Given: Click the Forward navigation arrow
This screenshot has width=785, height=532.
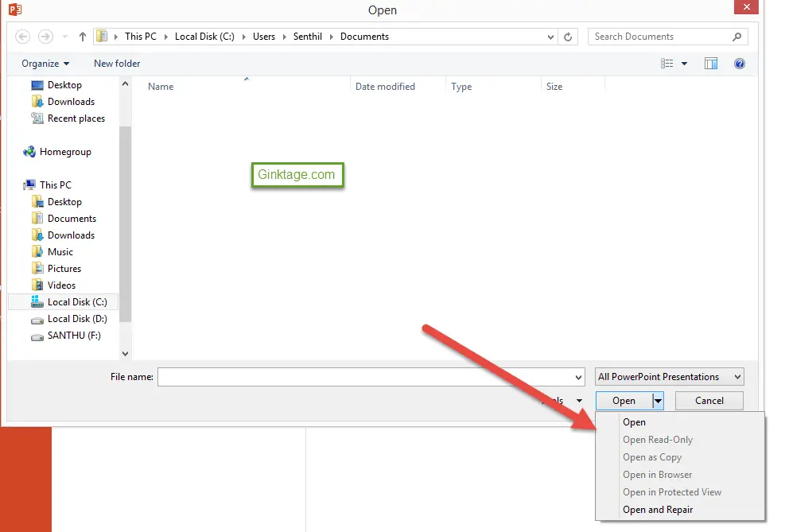Looking at the screenshot, I should tap(45, 37).
